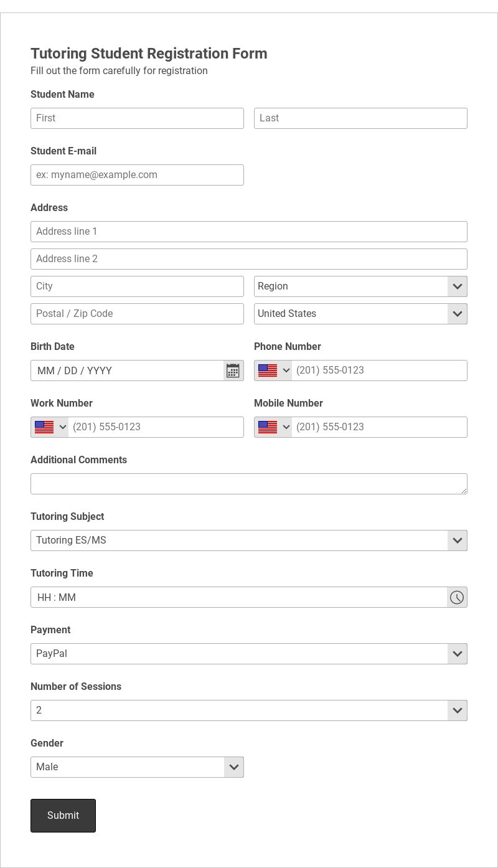Submit the registration form
The width and height of the screenshot is (498, 868).
pyautogui.click(x=63, y=816)
